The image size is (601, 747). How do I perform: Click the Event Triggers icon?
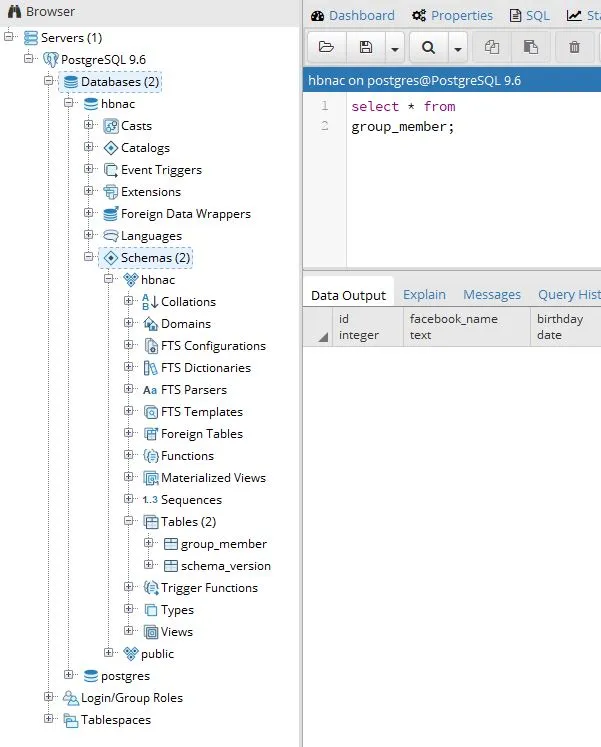click(x=110, y=170)
